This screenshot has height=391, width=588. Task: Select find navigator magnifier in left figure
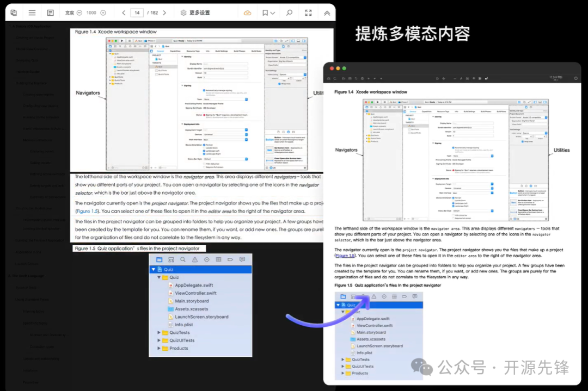[183, 259]
